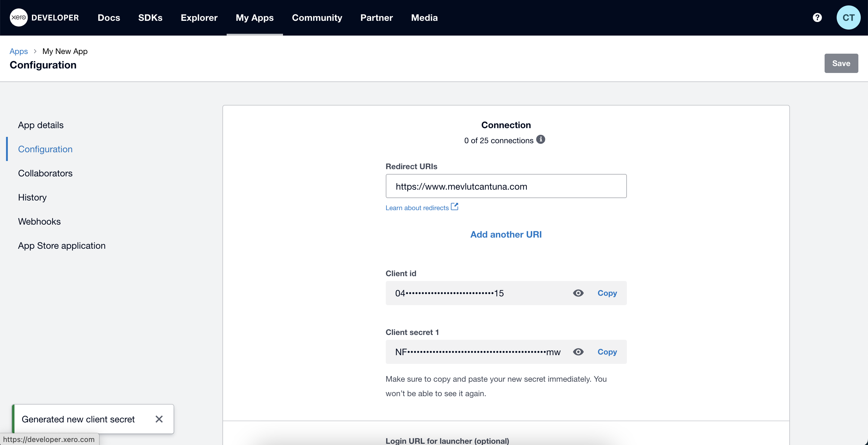Open the Partner nav item
Screen dimensions: 868x445
[x=376, y=17]
